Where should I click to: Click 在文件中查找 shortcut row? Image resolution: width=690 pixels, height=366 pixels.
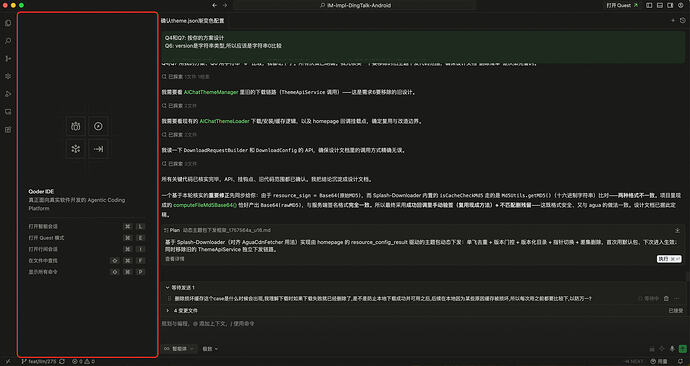[87, 260]
